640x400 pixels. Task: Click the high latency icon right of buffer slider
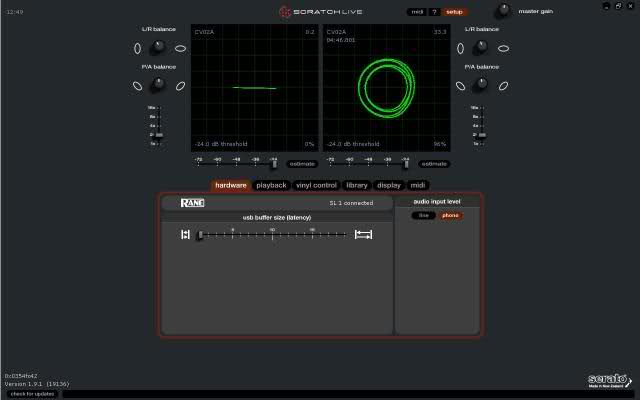point(363,234)
